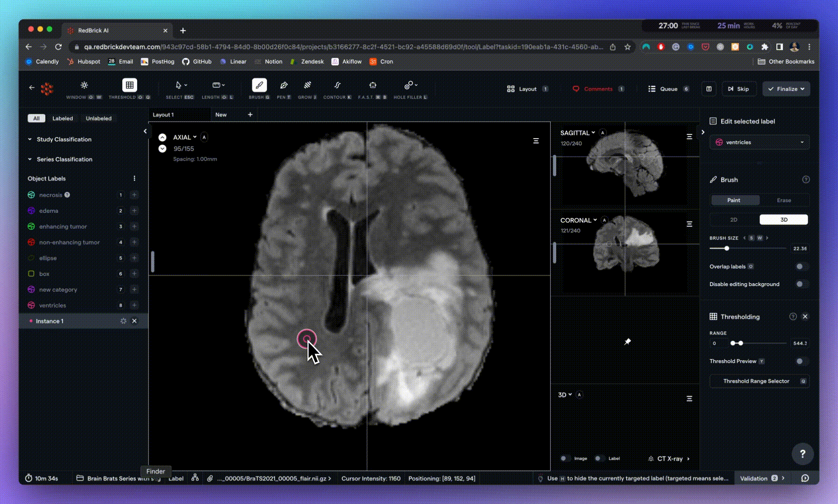Open the ventricles label dropdown

coord(760,142)
